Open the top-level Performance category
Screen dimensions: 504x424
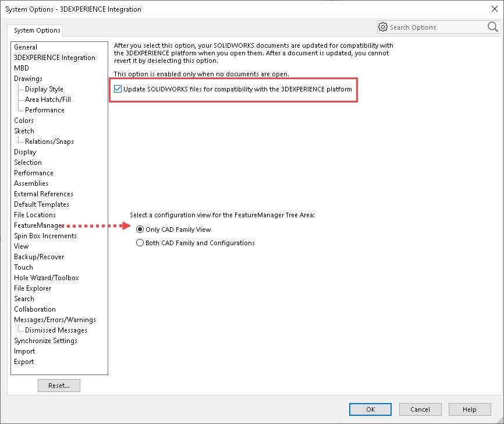(x=34, y=173)
